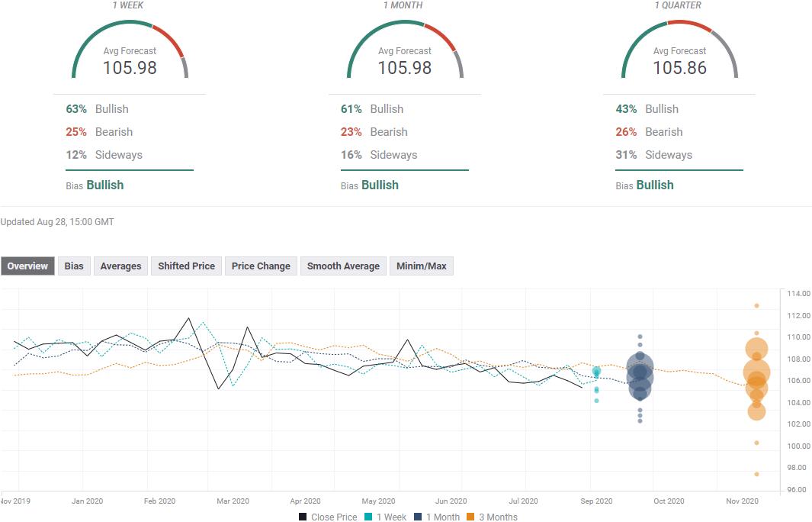This screenshot has height=522, width=812.
Task: Toggle the Close Price legend swatch
Action: [x=303, y=517]
